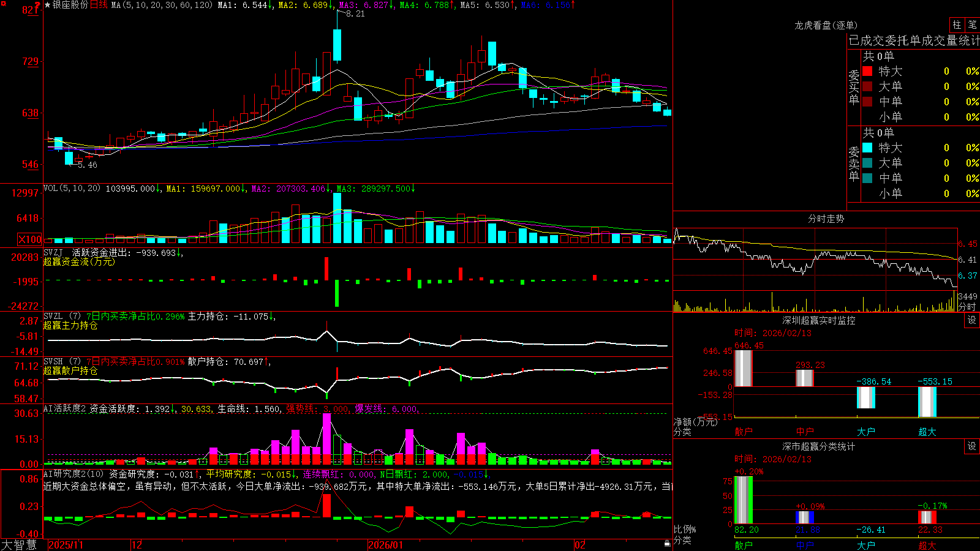Open the 日线 period selector
Image resolution: width=980 pixels, height=551 pixels.
point(99,5)
